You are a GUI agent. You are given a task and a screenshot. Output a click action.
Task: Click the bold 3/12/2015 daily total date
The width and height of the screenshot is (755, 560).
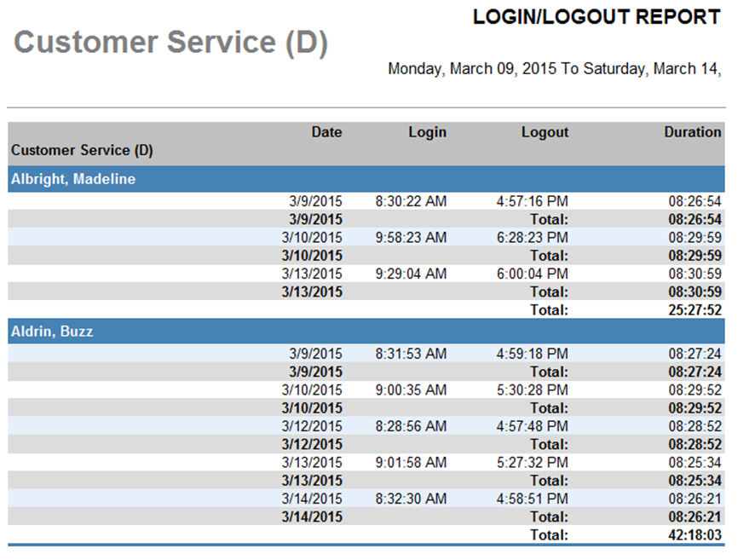click(x=312, y=444)
